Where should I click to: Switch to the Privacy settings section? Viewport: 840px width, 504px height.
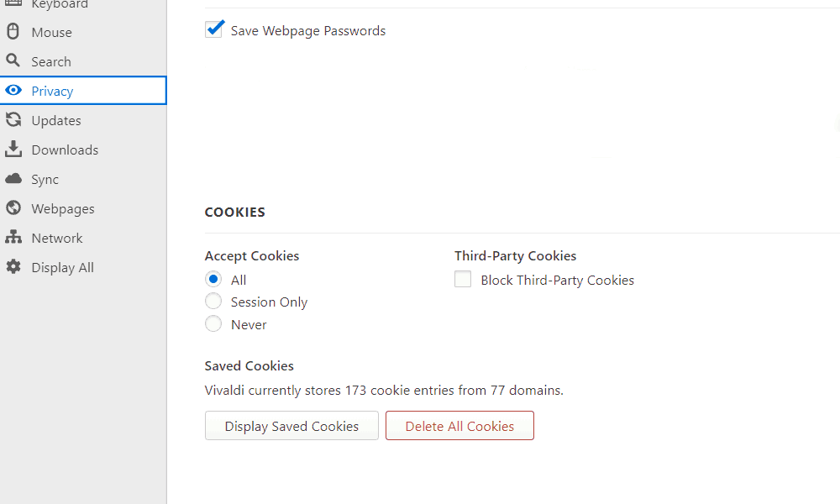(50, 90)
